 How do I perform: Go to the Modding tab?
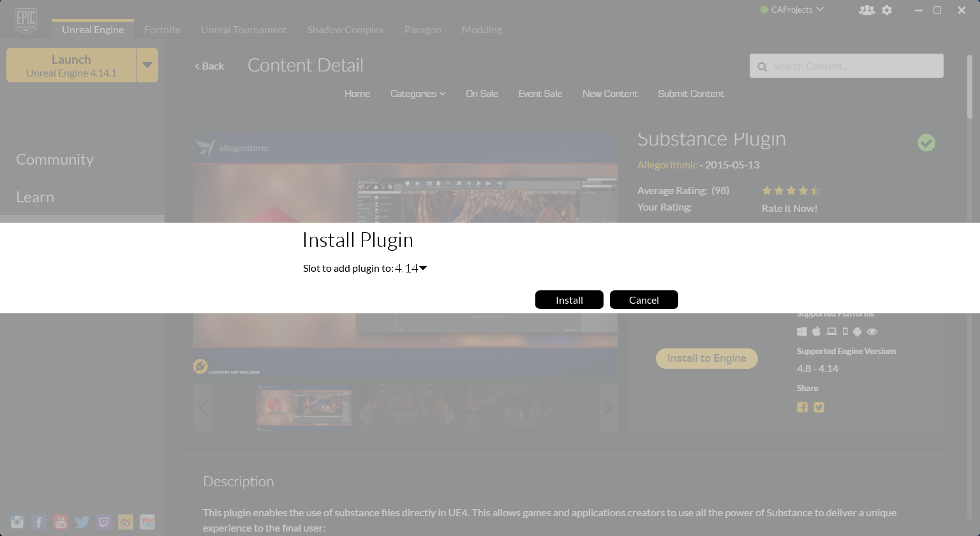(482, 29)
